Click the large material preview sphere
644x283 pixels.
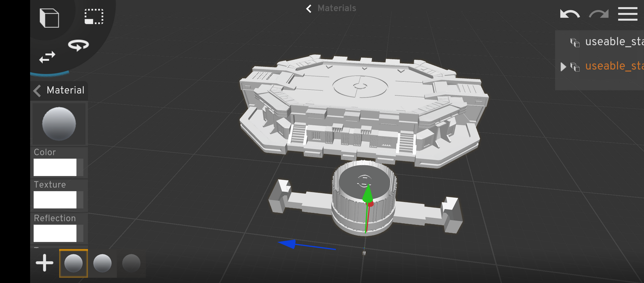[59, 124]
